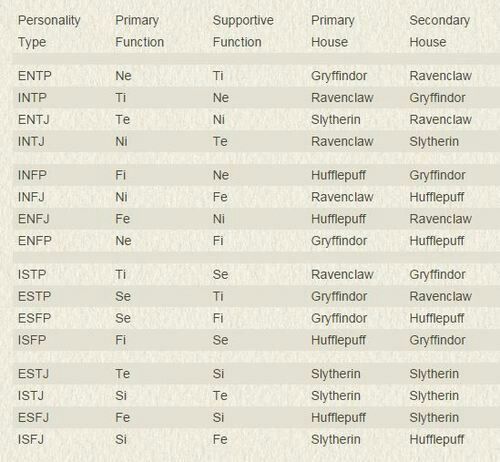
Task: Click the ESTP personality type cell
Action: [x=34, y=296]
